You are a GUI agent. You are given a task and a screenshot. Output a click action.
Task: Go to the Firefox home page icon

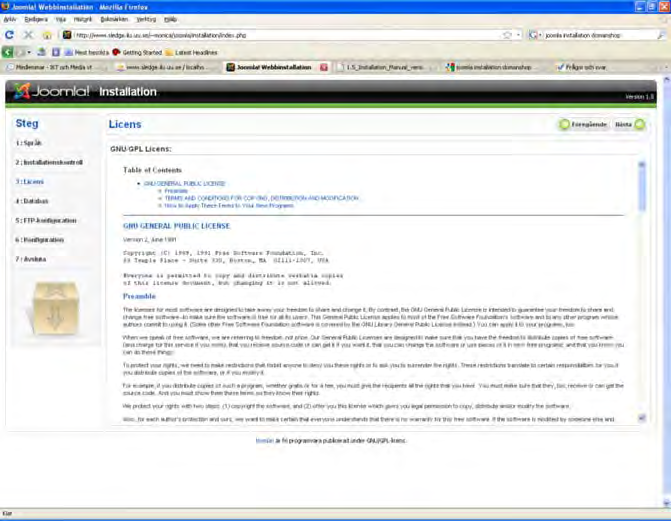47,35
